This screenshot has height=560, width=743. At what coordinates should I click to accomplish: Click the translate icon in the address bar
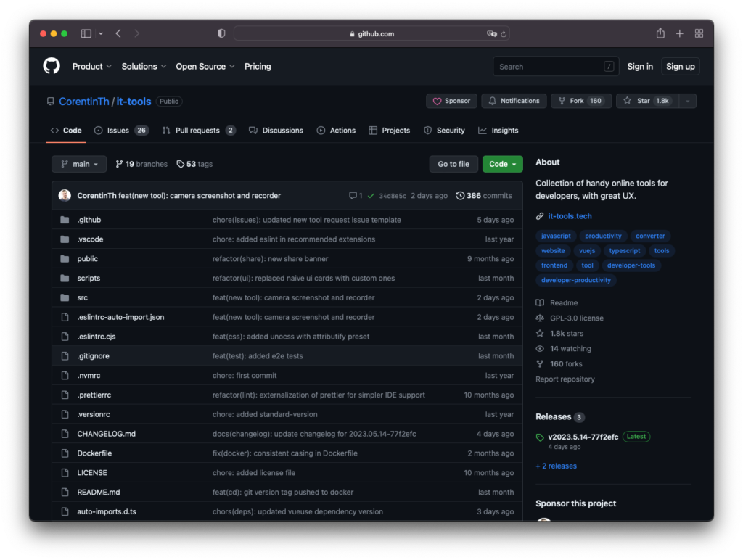491,33
